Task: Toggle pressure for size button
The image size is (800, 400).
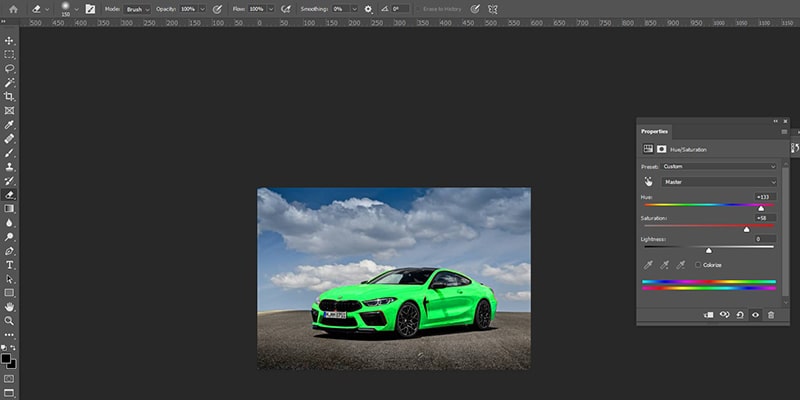Action: [475, 9]
